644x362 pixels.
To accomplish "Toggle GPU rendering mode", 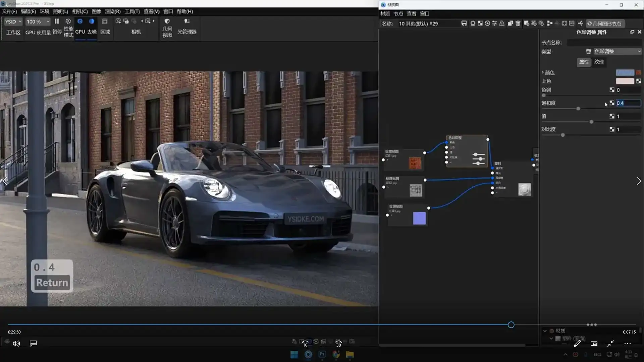I will [x=80, y=21].
